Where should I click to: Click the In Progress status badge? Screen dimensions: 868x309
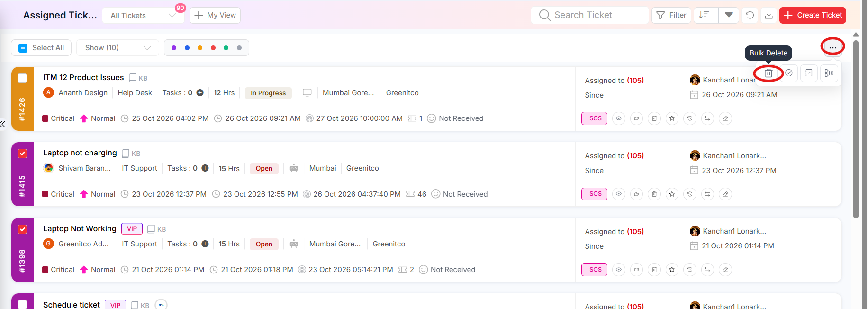[x=268, y=93]
